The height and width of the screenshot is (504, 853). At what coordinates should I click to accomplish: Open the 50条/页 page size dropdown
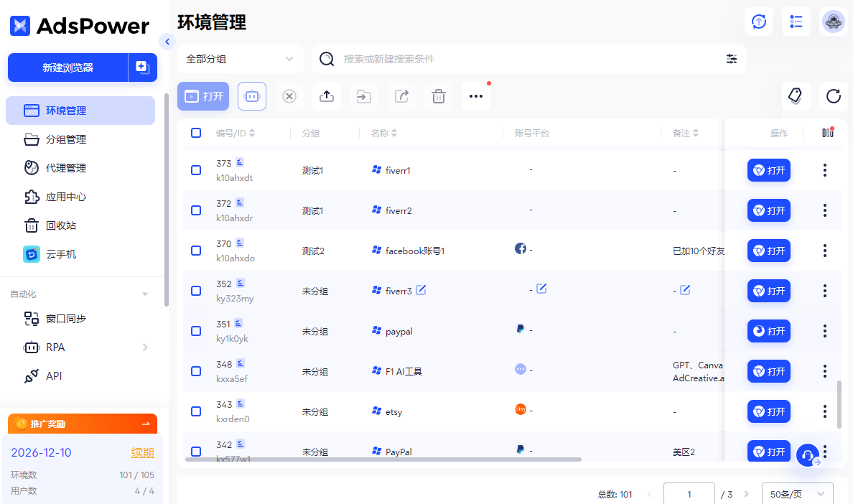(x=797, y=494)
